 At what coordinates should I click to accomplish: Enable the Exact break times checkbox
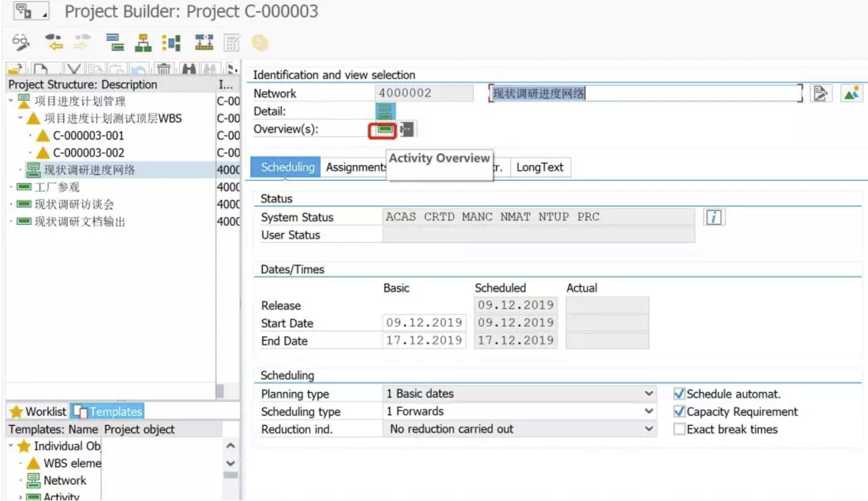pyautogui.click(x=679, y=430)
